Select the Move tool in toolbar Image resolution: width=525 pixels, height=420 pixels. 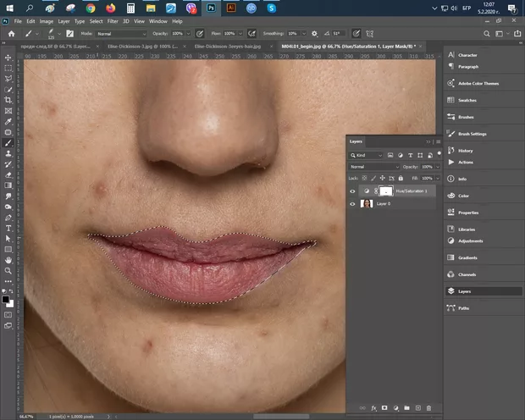click(x=8, y=58)
